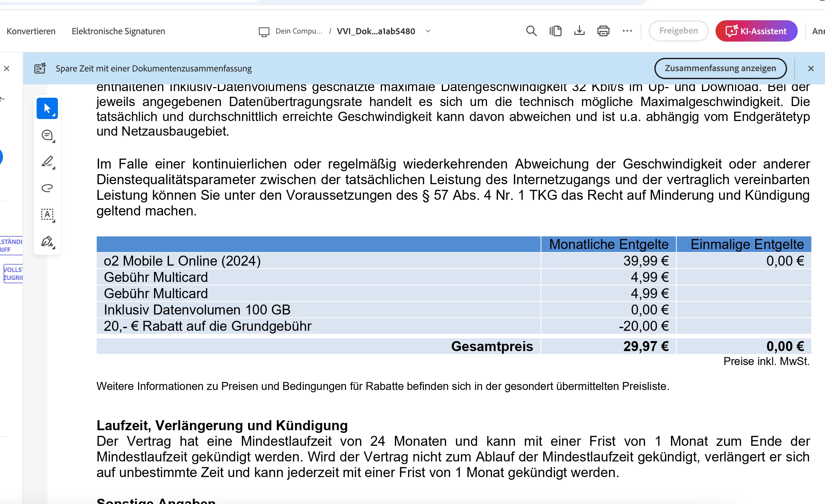
Task: Dismiss the summary banner
Action: (x=811, y=68)
